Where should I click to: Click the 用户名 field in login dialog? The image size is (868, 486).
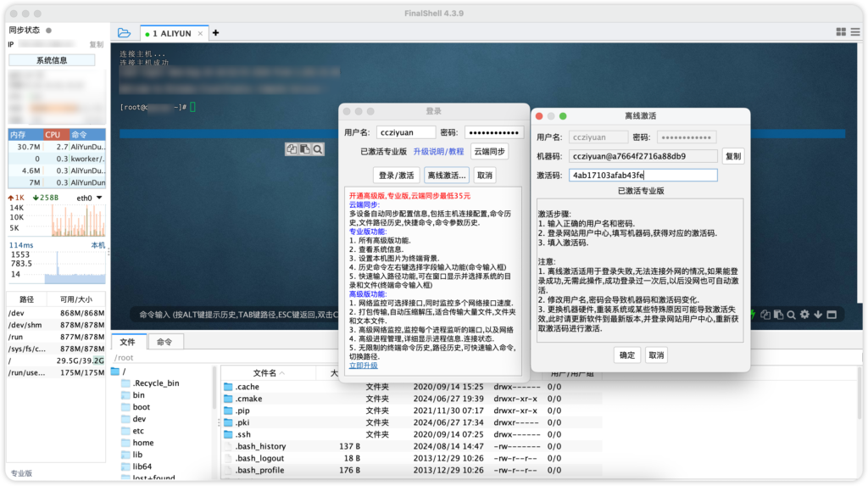pyautogui.click(x=406, y=132)
